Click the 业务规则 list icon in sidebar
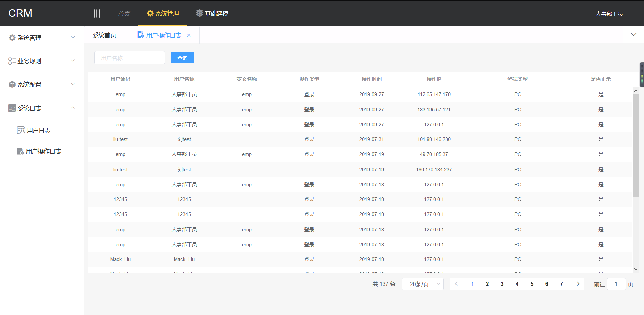 point(12,61)
